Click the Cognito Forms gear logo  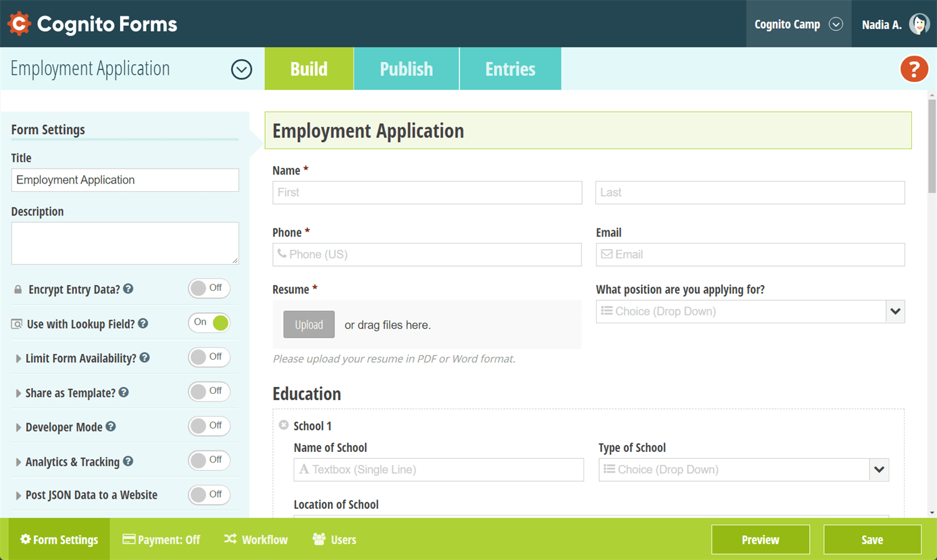click(x=19, y=24)
